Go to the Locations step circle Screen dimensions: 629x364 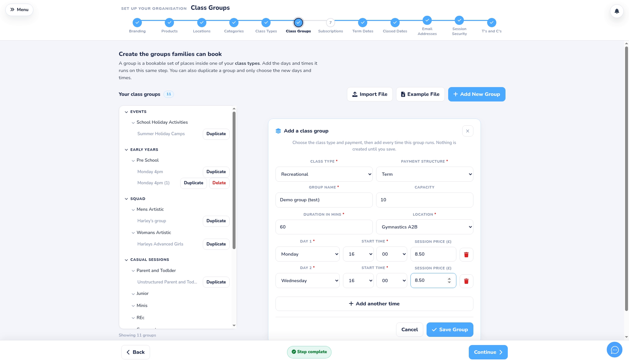202,23
